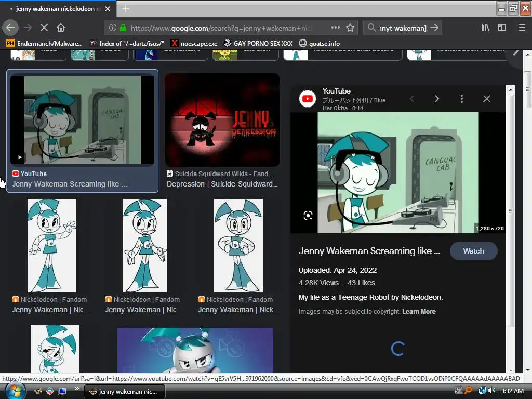Click the show desktop quick launch icon
Viewport: 532px width, 399px height.
coord(62,391)
